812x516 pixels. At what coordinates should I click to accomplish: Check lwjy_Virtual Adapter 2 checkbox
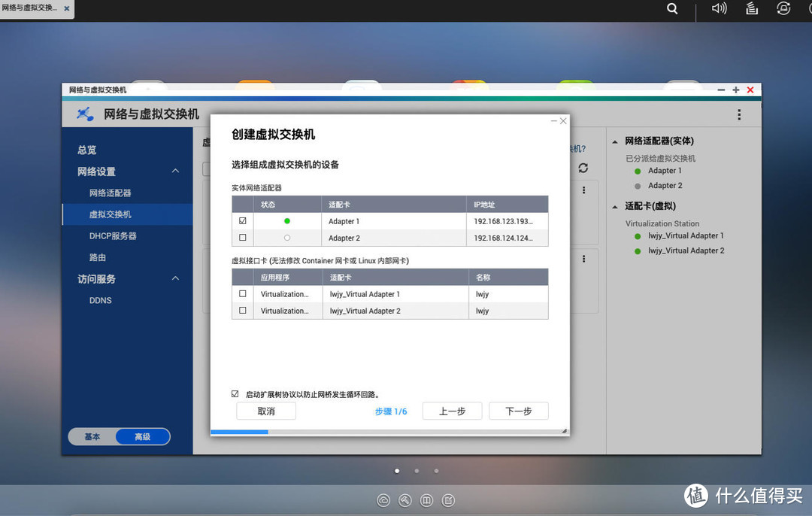coord(242,311)
